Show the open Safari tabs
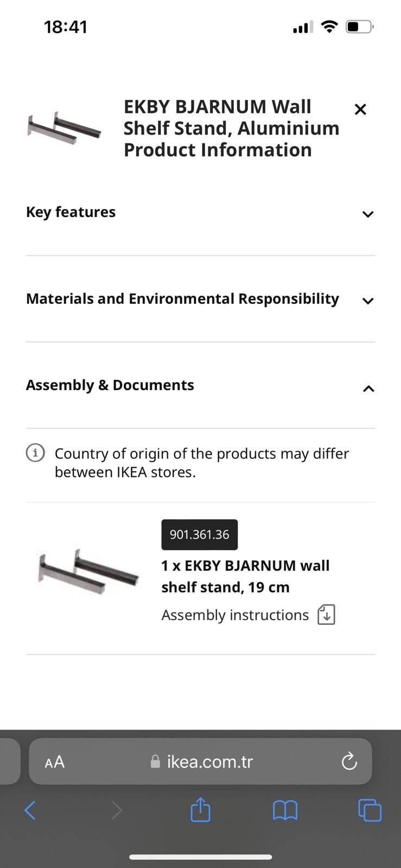The height and width of the screenshot is (868, 401). click(x=370, y=810)
